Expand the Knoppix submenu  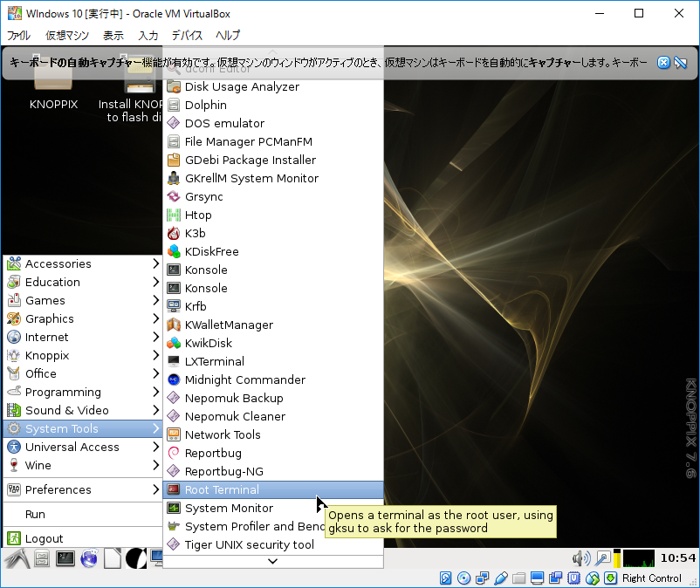tap(83, 355)
